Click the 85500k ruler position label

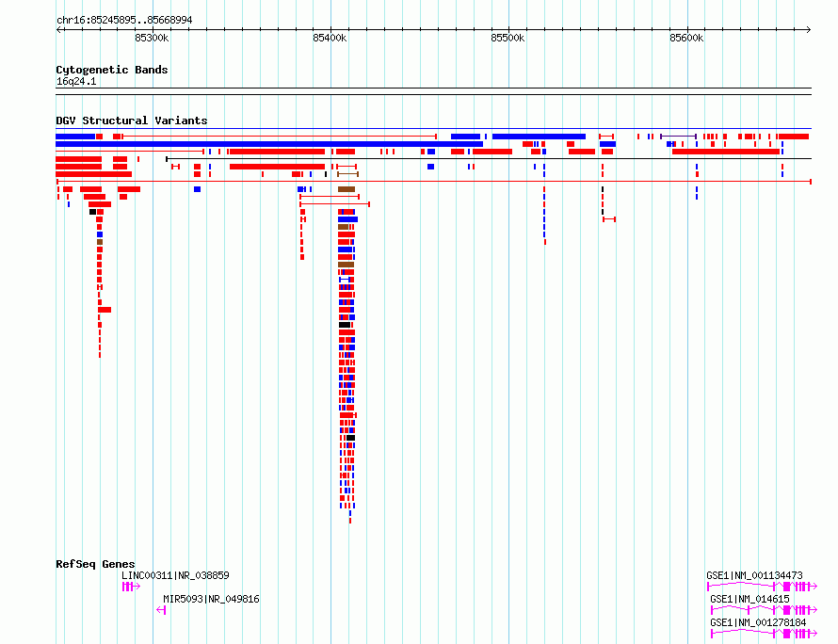click(x=508, y=38)
